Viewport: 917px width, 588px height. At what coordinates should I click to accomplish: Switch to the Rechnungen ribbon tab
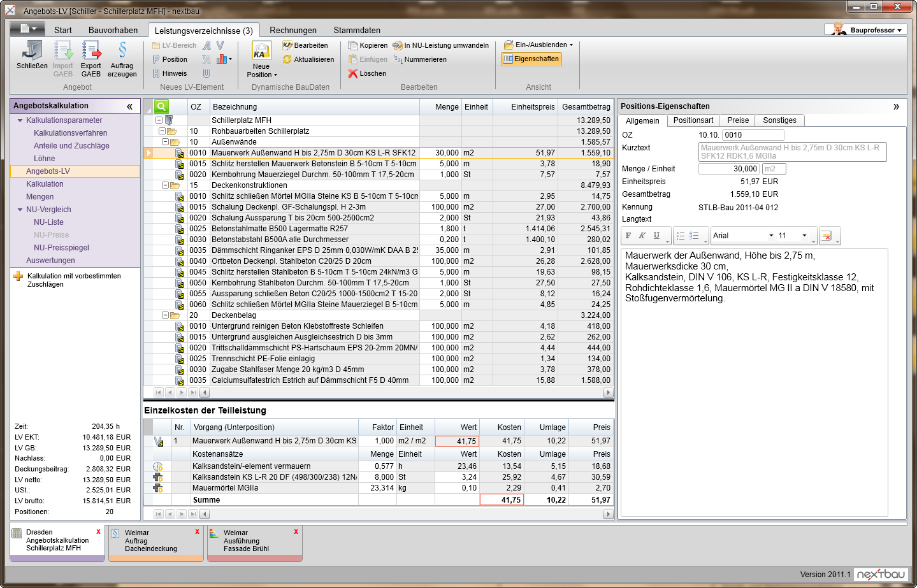(x=293, y=30)
